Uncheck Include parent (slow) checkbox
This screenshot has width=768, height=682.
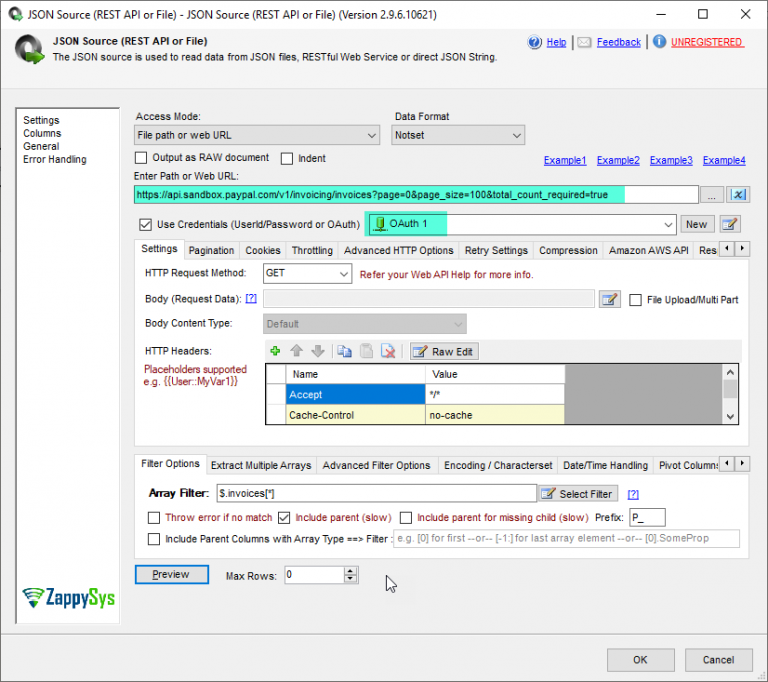(x=284, y=517)
